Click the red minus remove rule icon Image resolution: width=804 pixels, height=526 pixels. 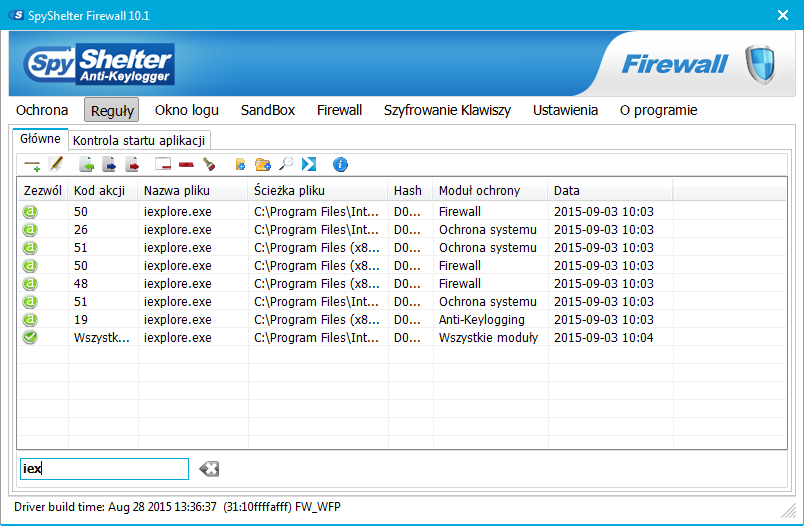(186, 165)
